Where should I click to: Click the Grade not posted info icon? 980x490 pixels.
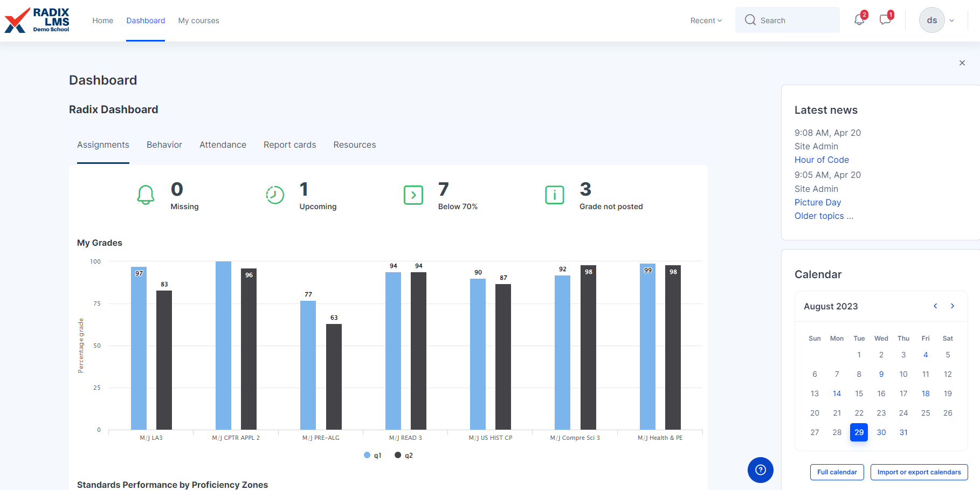[x=554, y=195]
